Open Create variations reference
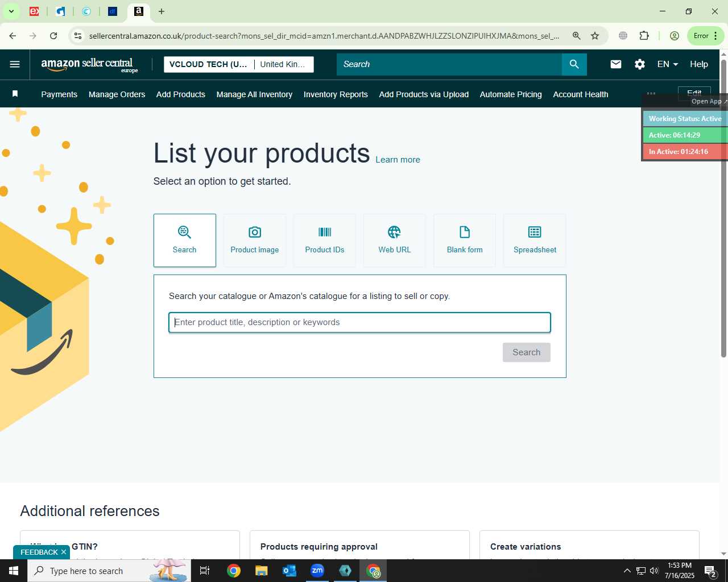Screen dimensions: 728x582 pyautogui.click(x=526, y=547)
